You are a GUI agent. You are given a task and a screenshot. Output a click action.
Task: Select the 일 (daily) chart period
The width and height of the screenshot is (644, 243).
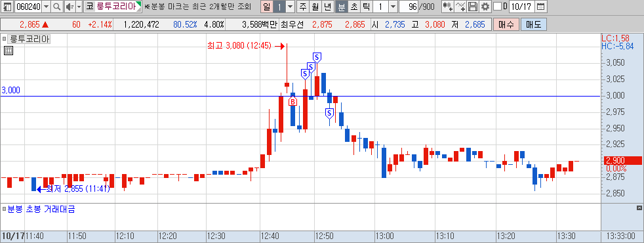pos(266,7)
